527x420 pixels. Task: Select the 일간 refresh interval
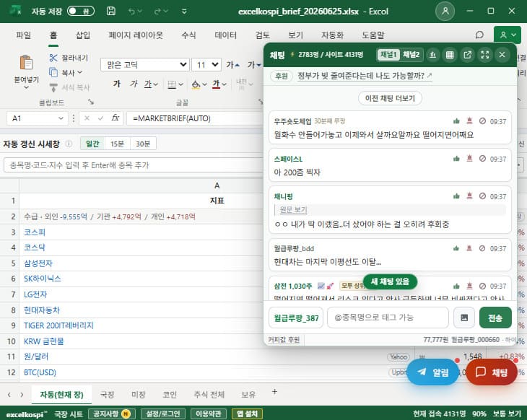point(92,144)
